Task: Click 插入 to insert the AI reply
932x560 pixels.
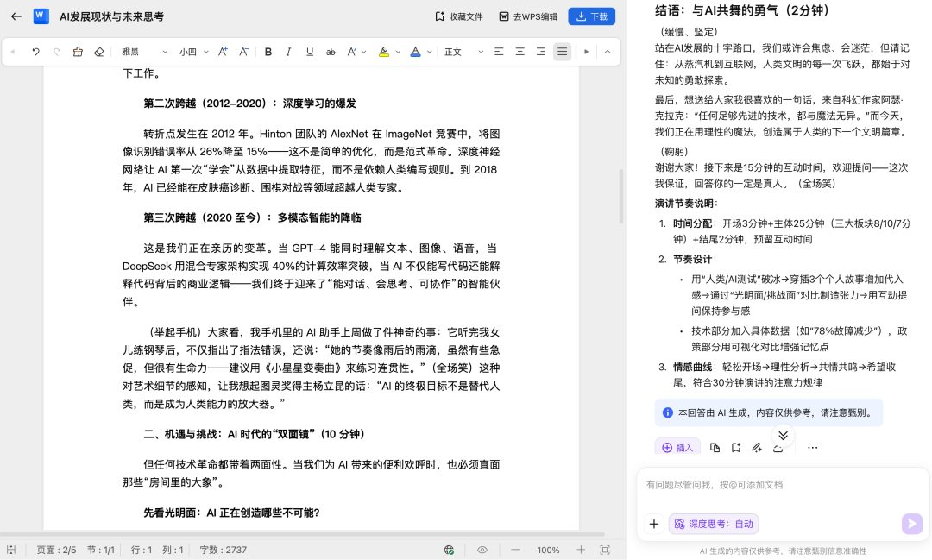Action: (x=677, y=447)
